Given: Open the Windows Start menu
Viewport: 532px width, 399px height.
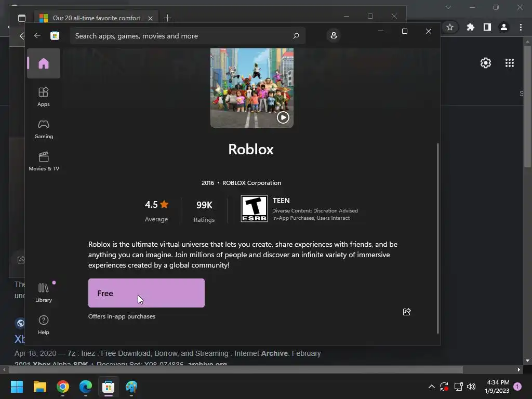Looking at the screenshot, I should tap(17, 387).
